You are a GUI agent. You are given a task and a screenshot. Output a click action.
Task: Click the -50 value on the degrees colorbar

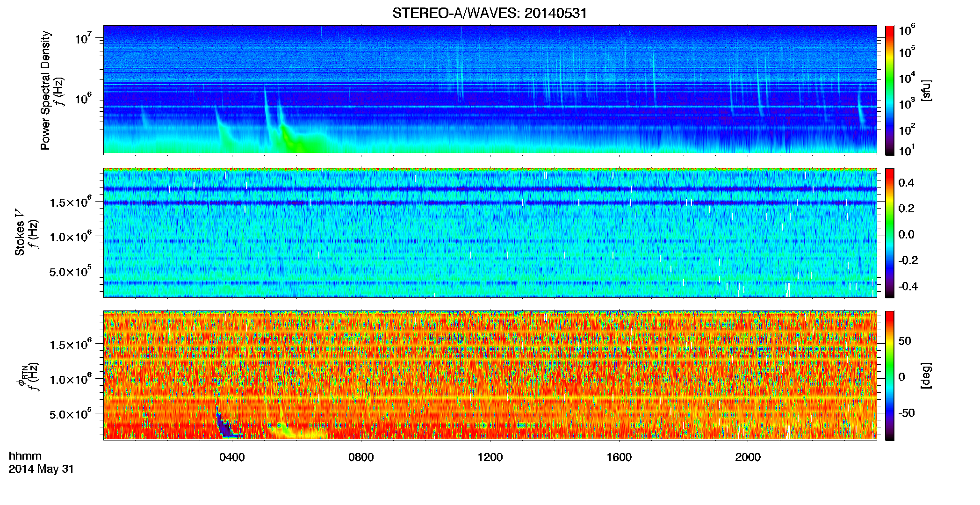coord(907,413)
